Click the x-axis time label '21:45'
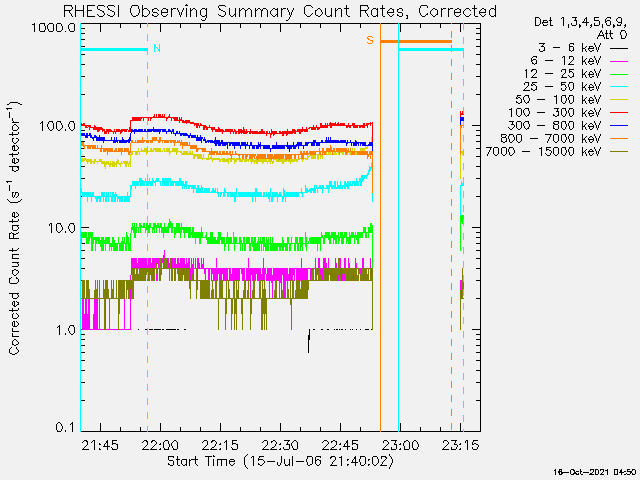Screen dimensions: 640x480 pos(100,445)
